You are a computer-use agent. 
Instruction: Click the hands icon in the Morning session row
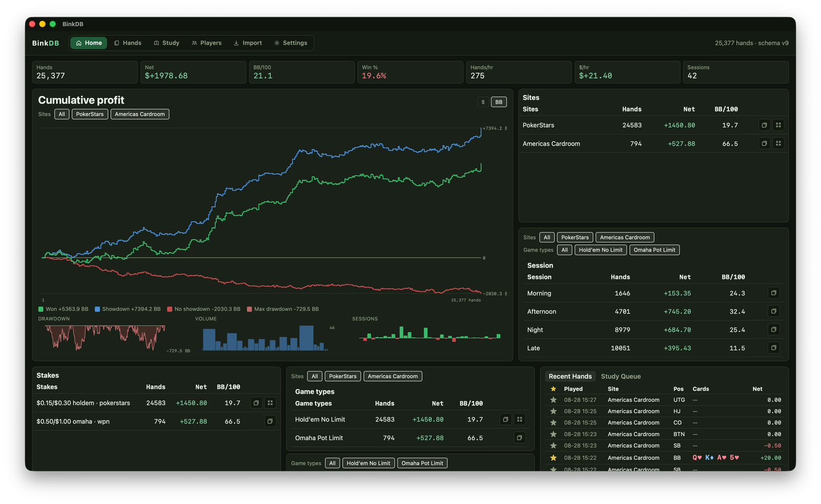pos(774,293)
